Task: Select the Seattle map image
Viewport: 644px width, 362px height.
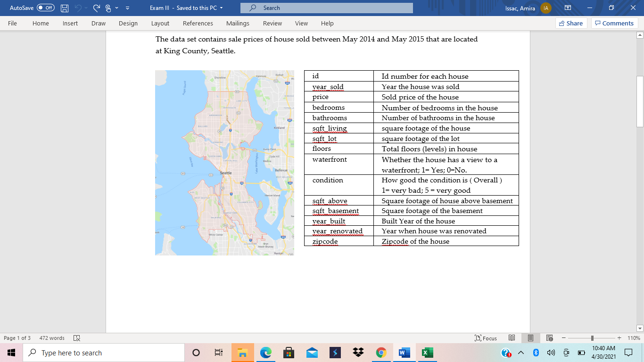Action: click(x=224, y=163)
